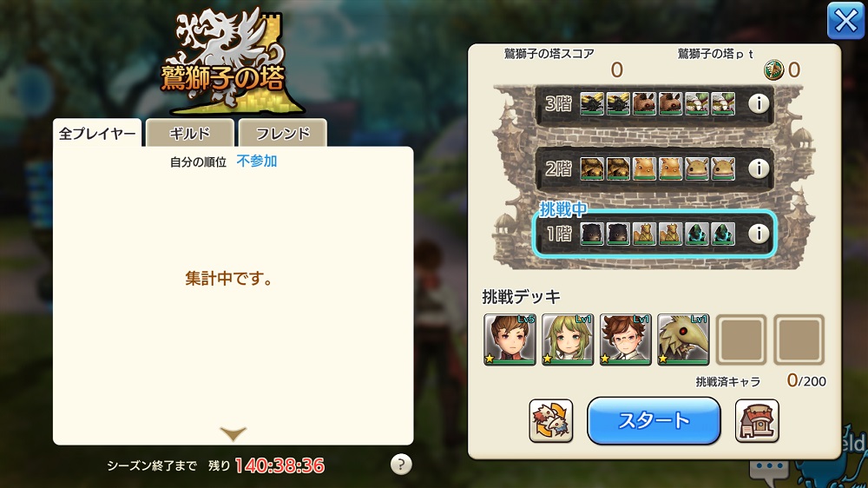Screen dimensions: 868x488
Task: Open the chat bubble icon
Action: click(x=769, y=470)
